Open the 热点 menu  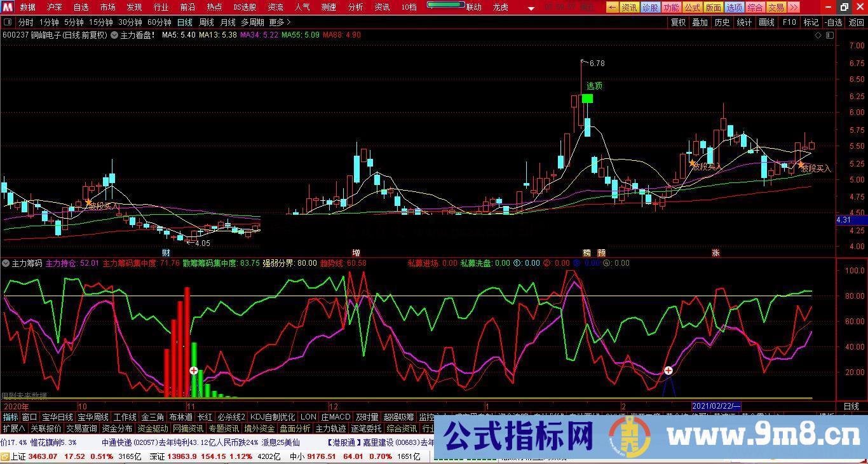click(214, 8)
